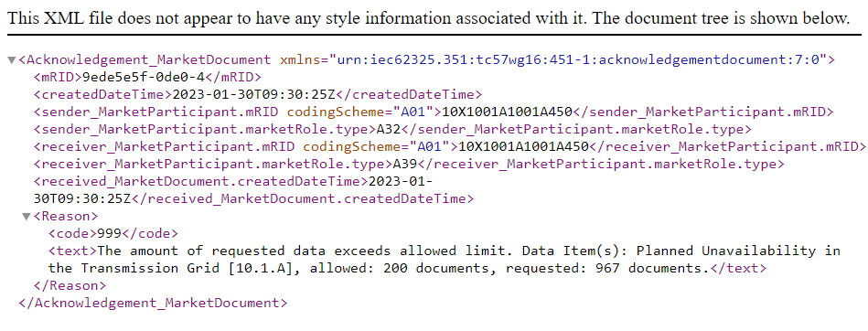The width and height of the screenshot is (868, 331).
Task: Click the xmlns namespace URN value
Action: pyautogui.click(x=578, y=59)
